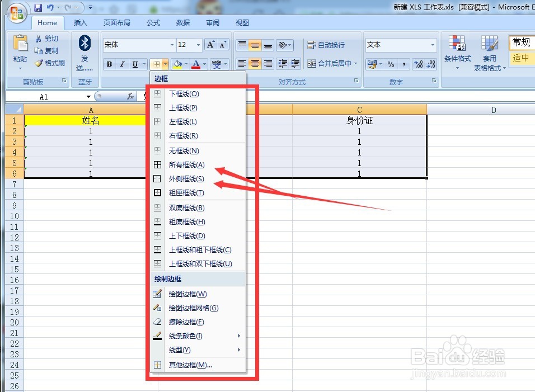Apply the red font color A
Image resolution: width=535 pixels, height=392 pixels.
[x=196, y=64]
